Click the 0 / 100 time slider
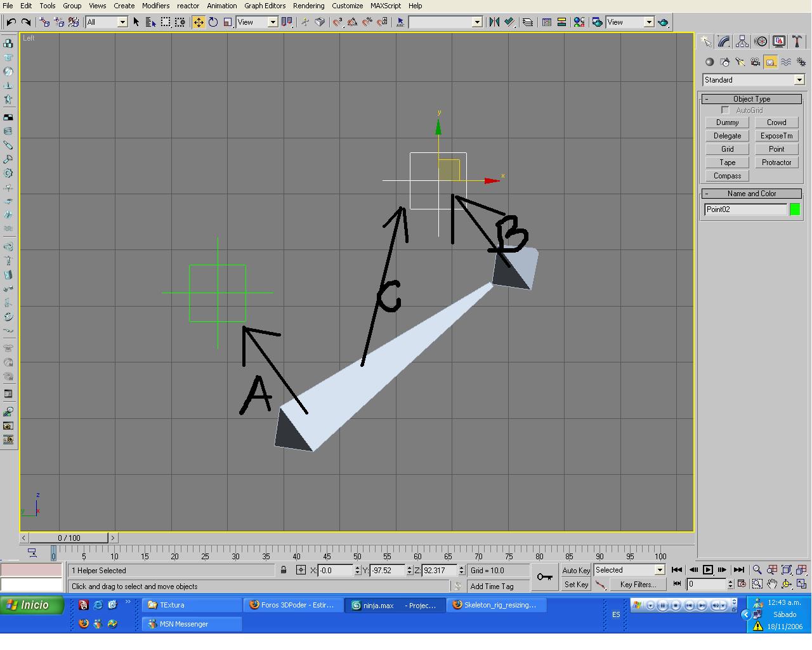Viewport: 812px width, 650px height. pyautogui.click(x=69, y=538)
